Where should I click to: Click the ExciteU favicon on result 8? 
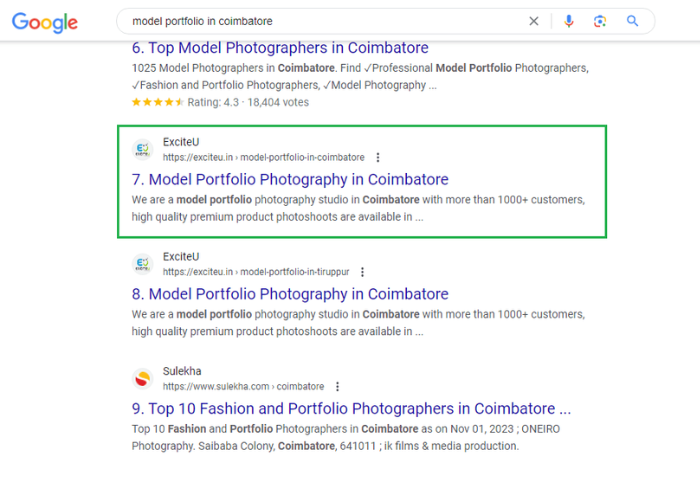pos(142,264)
